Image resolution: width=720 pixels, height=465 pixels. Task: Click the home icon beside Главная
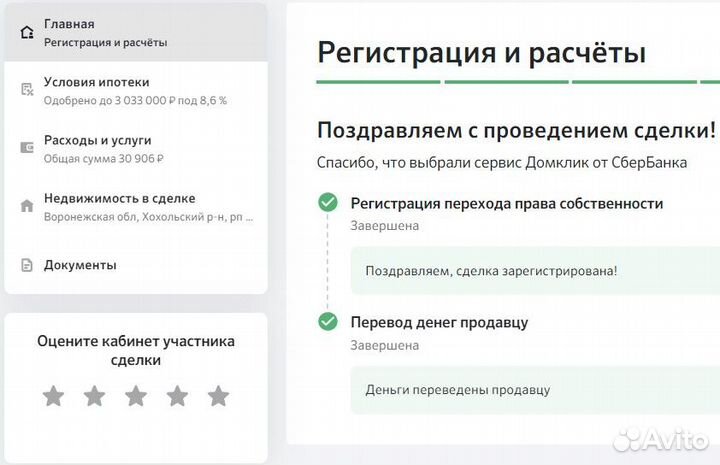click(x=27, y=32)
